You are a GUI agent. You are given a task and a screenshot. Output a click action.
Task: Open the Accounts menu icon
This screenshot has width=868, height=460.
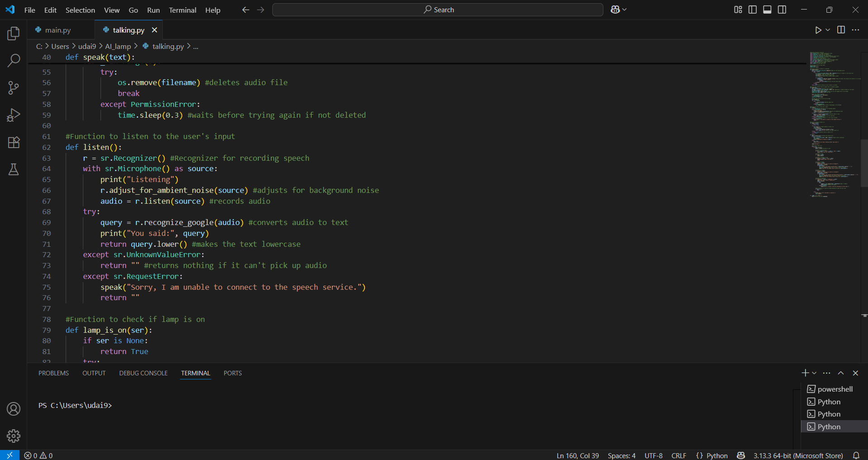coord(14,409)
